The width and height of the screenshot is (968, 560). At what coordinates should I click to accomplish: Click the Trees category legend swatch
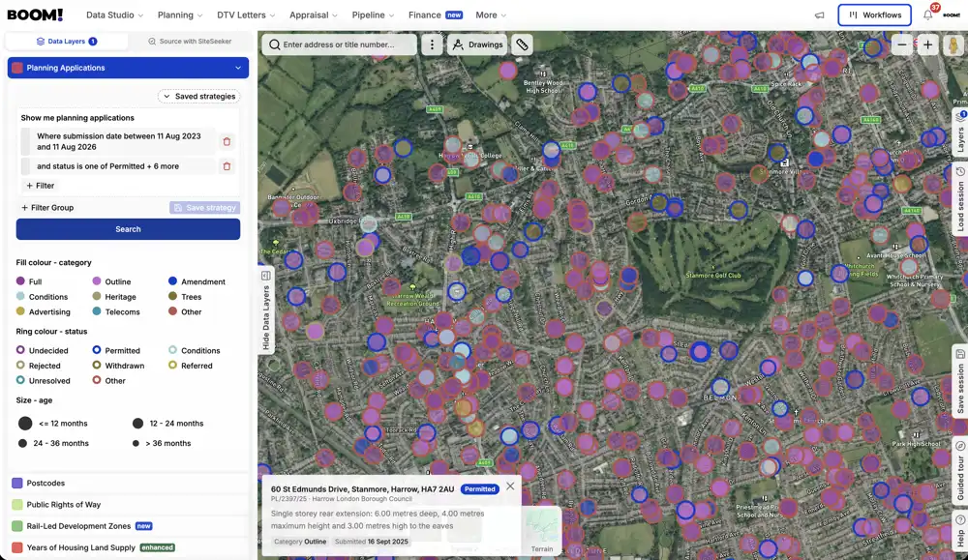[x=173, y=296]
